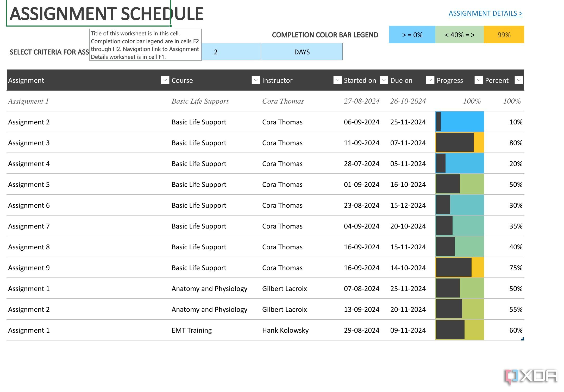The width and height of the screenshot is (564, 392).
Task: Click the table resize handle at bottom-right corner
Action: (x=522, y=339)
